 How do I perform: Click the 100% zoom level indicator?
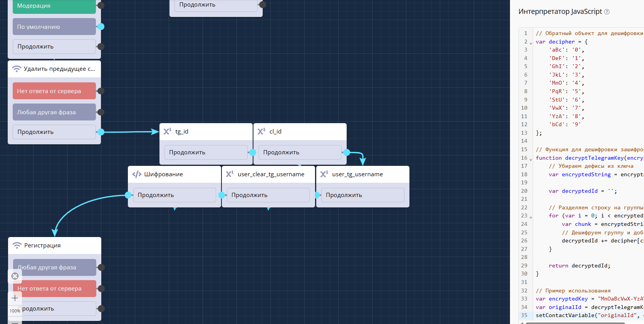coord(15,311)
